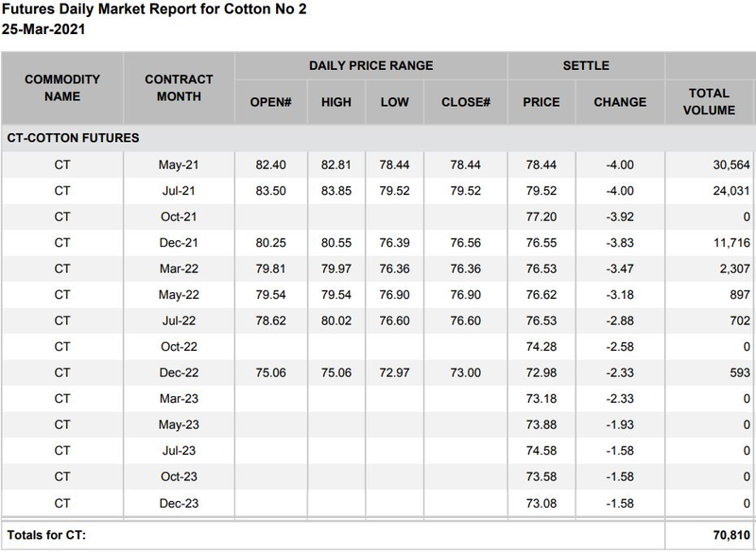Image resolution: width=756 pixels, height=553 pixels.
Task: Click the SETTLE group header
Action: (x=586, y=66)
